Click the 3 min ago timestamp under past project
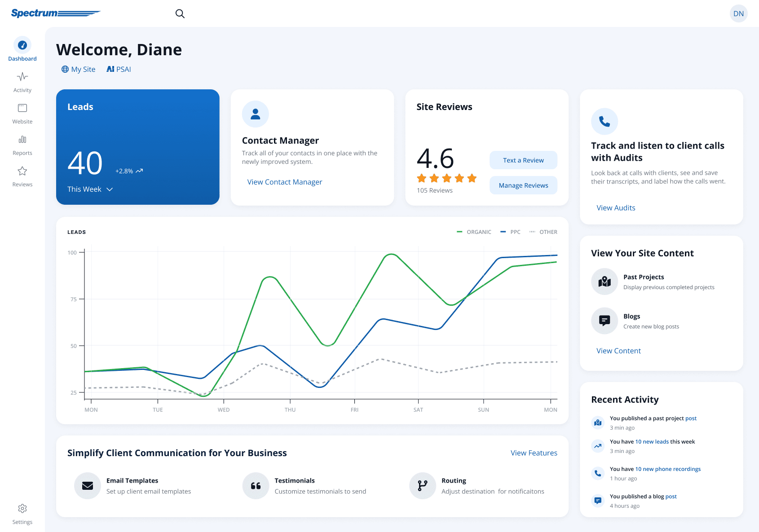Viewport: 759px width, 532px height. (x=622, y=428)
